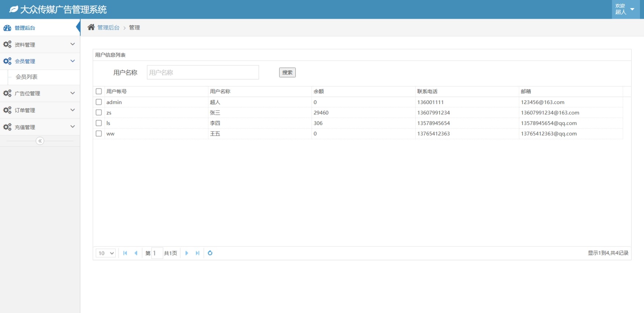The width and height of the screenshot is (644, 313).
Task: Select the phone cell 13765412363
Action: pos(467,134)
